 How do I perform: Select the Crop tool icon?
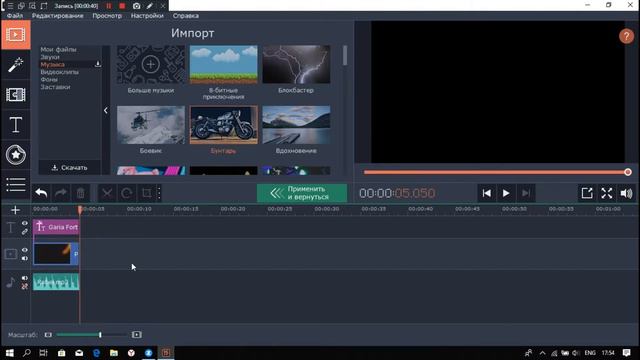point(146,193)
